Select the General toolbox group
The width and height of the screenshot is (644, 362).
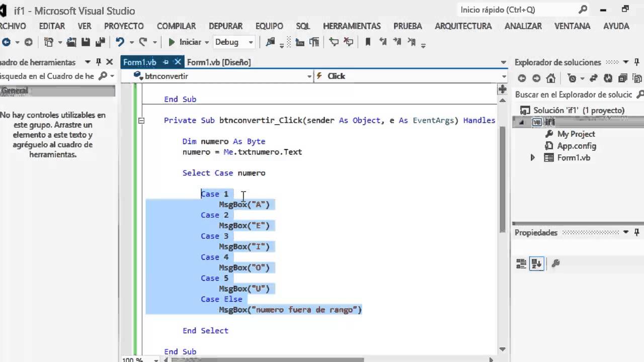pyautogui.click(x=58, y=91)
